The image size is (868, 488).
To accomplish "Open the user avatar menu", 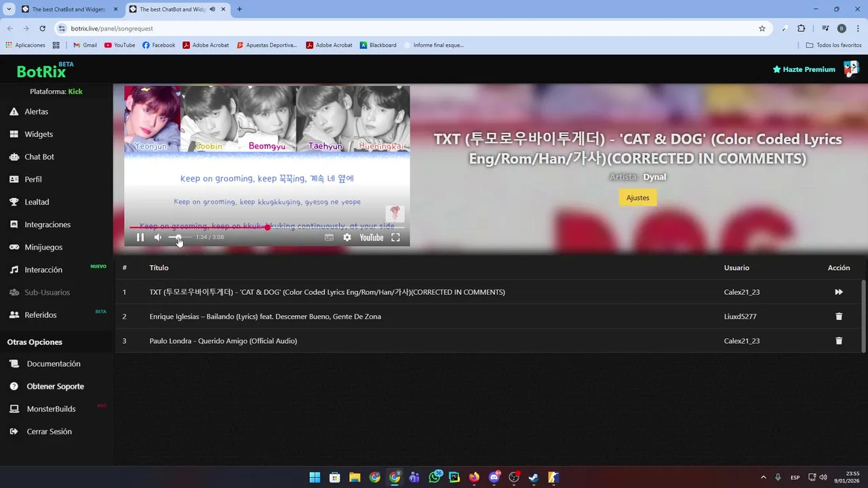I will [x=851, y=69].
